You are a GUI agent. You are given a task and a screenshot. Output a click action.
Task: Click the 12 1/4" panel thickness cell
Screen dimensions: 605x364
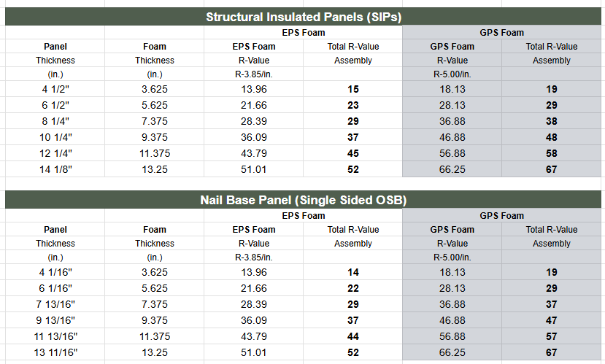(x=55, y=153)
